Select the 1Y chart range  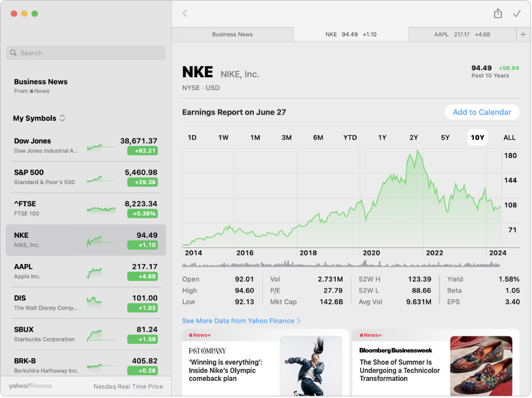[x=382, y=137]
